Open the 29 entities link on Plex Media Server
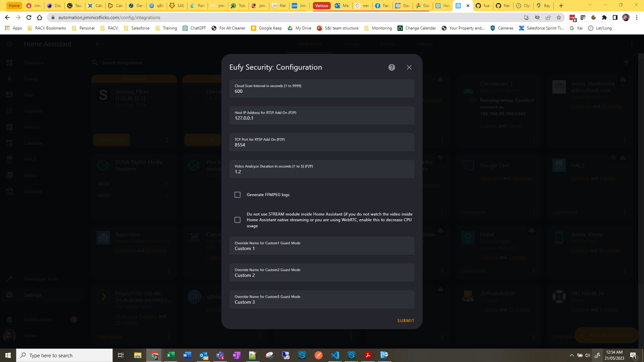Viewport: 644px width, 362px height. pos(126,323)
